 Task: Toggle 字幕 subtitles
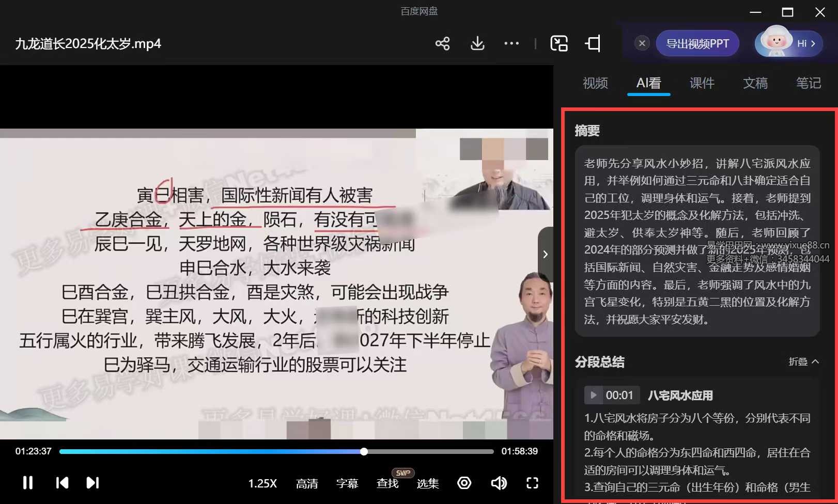click(x=347, y=483)
